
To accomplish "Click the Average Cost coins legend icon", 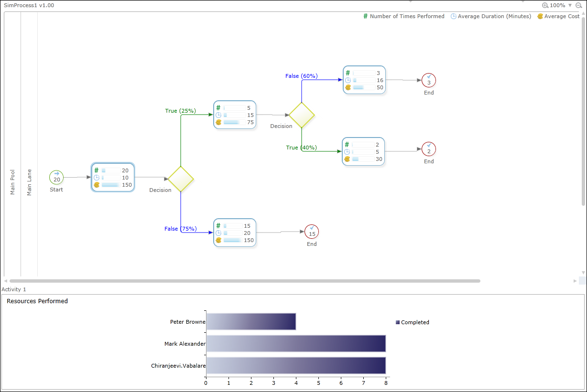I will (x=540, y=16).
